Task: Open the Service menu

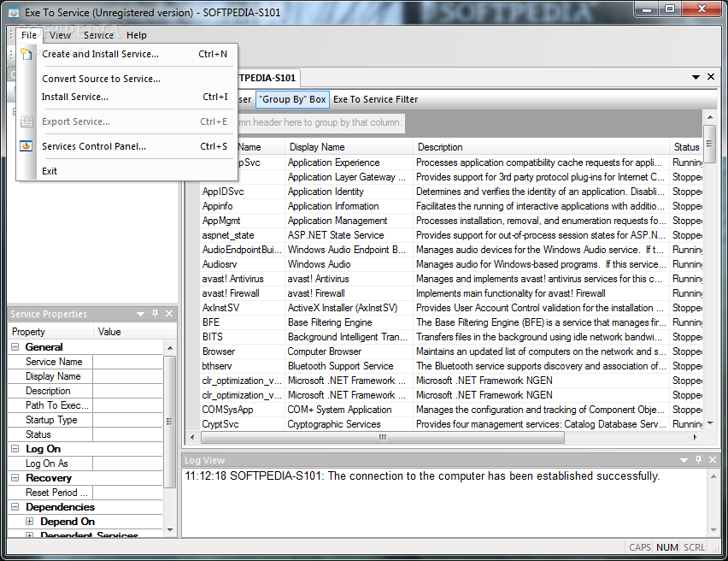Action: click(x=98, y=35)
